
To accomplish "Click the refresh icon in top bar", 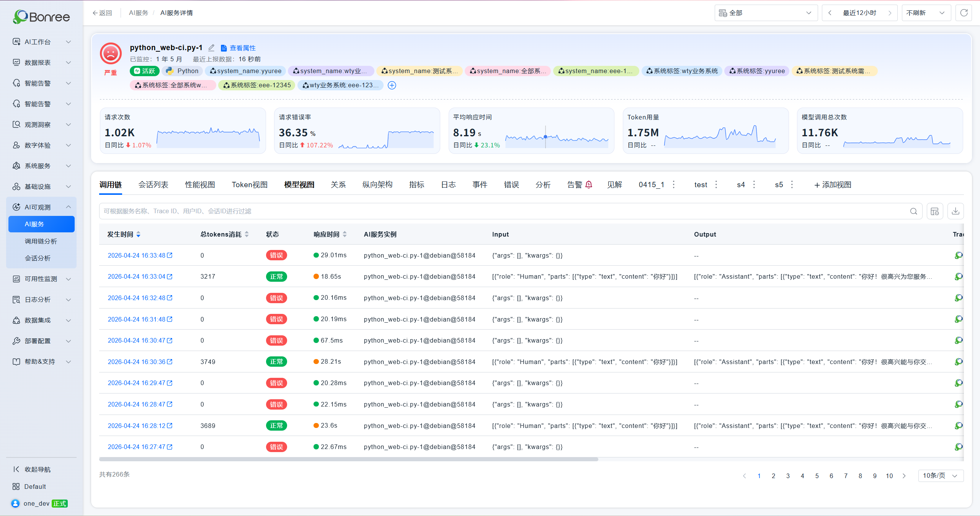I will click(x=964, y=13).
